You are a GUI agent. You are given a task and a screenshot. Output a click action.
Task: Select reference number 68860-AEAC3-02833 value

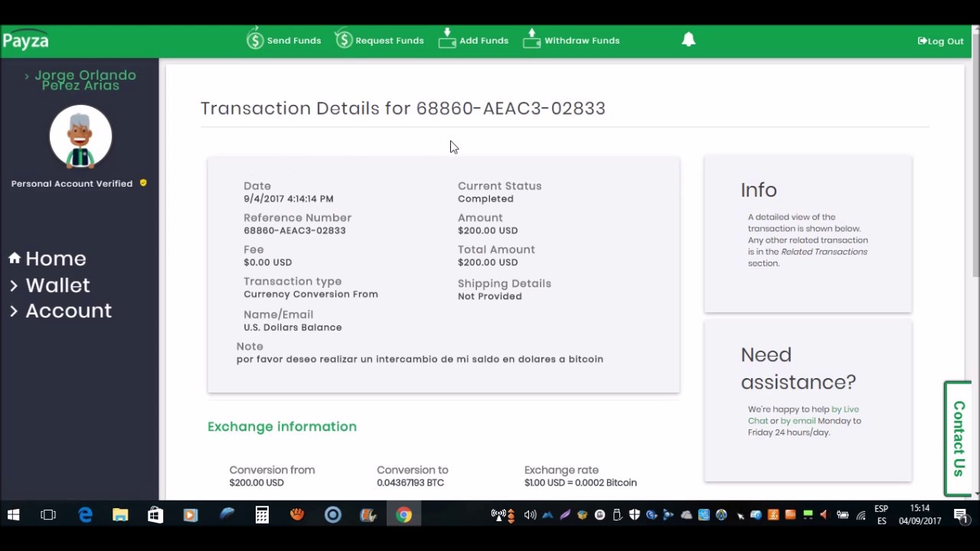click(x=295, y=230)
